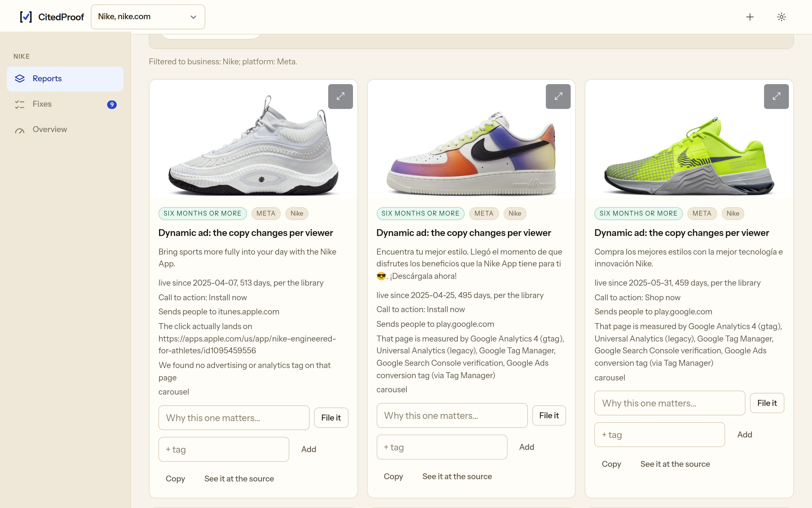The width and height of the screenshot is (812, 508).
Task: Click the NIKE sidebar section heading
Action: click(x=21, y=56)
